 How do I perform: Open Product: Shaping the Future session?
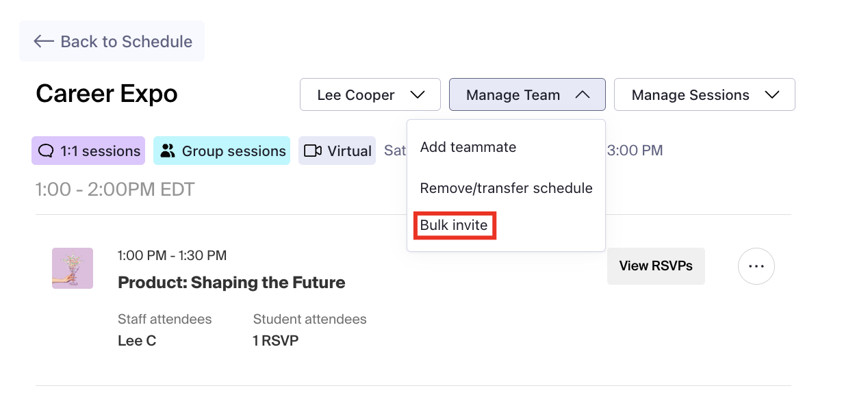coord(231,282)
